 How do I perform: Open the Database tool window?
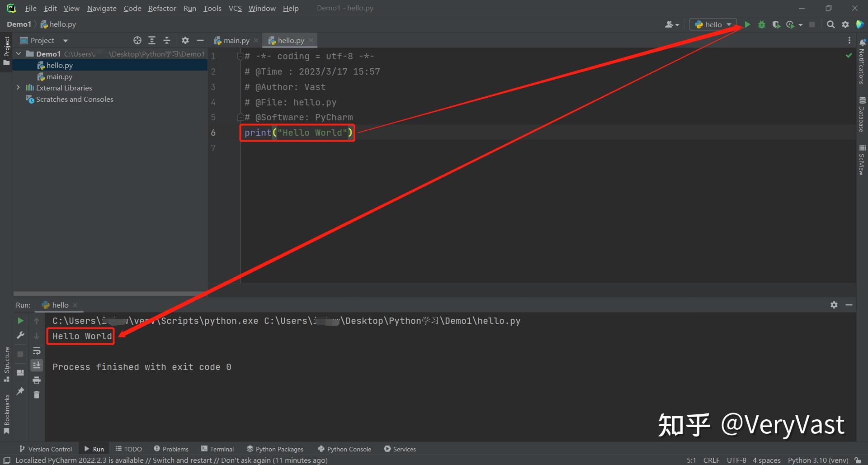[863, 111]
